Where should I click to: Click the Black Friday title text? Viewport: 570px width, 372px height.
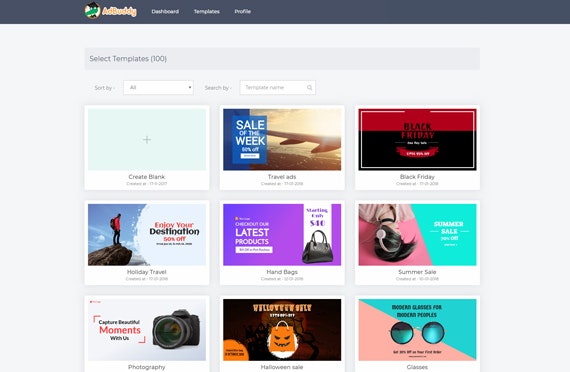(x=417, y=177)
